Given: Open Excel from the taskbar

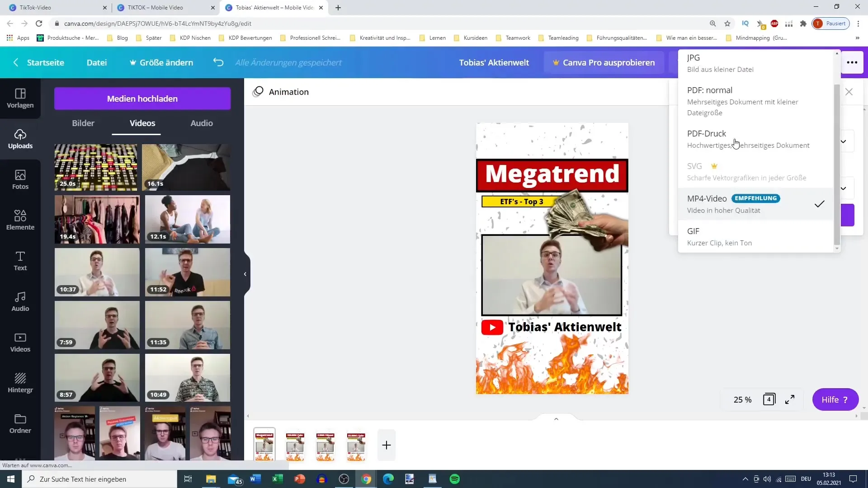Looking at the screenshot, I should pos(277,479).
